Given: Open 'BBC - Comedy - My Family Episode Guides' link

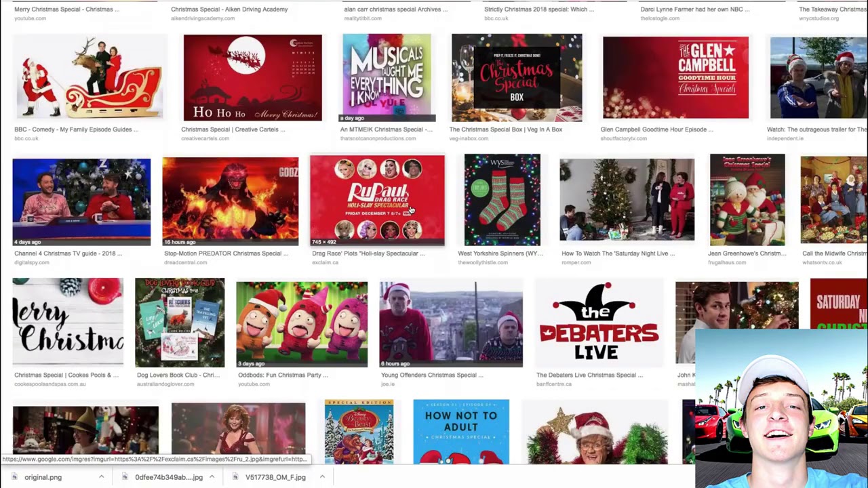Looking at the screenshot, I should [76, 129].
